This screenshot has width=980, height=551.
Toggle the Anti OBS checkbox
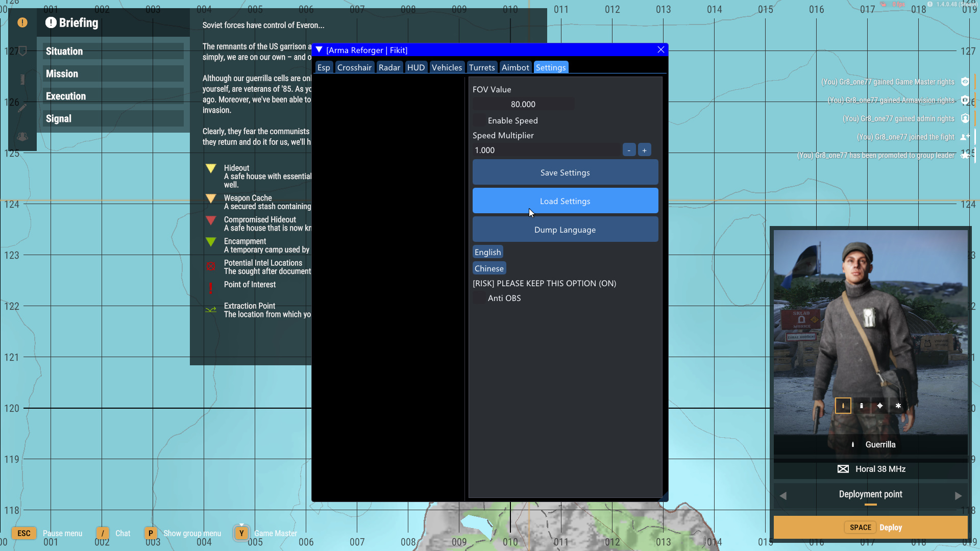[479, 298]
